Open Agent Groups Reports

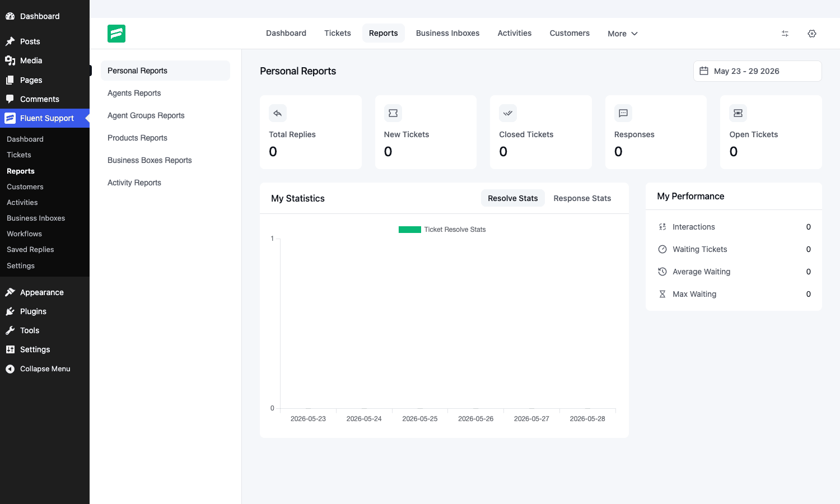[165, 115]
